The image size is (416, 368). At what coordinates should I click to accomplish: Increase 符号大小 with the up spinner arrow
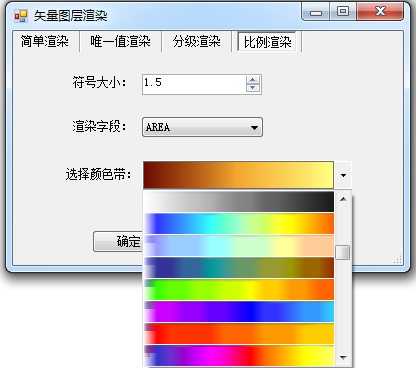pyautogui.click(x=253, y=80)
